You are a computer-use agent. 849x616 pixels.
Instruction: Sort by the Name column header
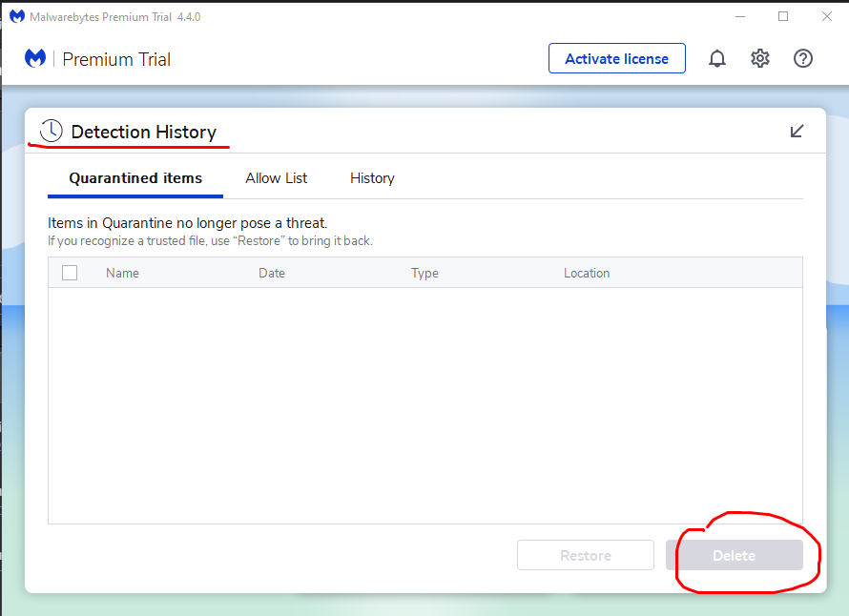(x=122, y=274)
